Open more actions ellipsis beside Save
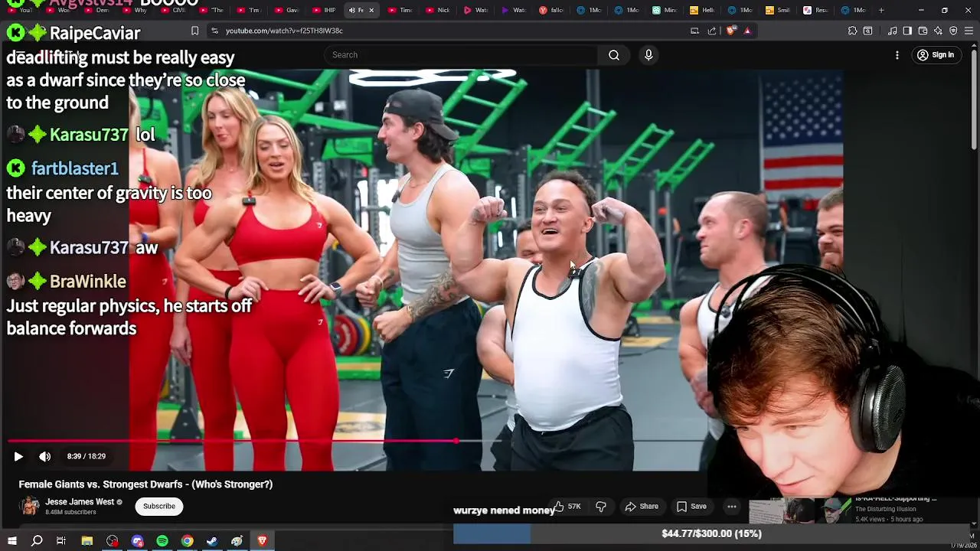This screenshot has width=980, height=551. click(x=732, y=507)
